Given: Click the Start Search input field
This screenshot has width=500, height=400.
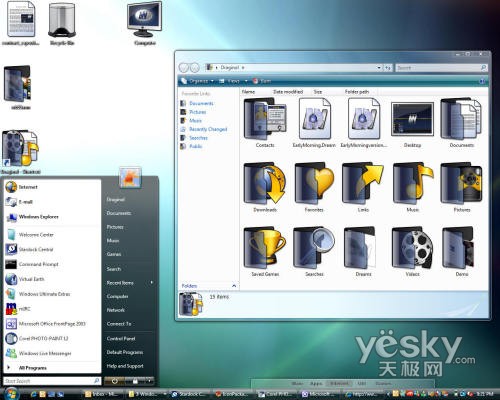Looking at the screenshot, I should (52, 381).
